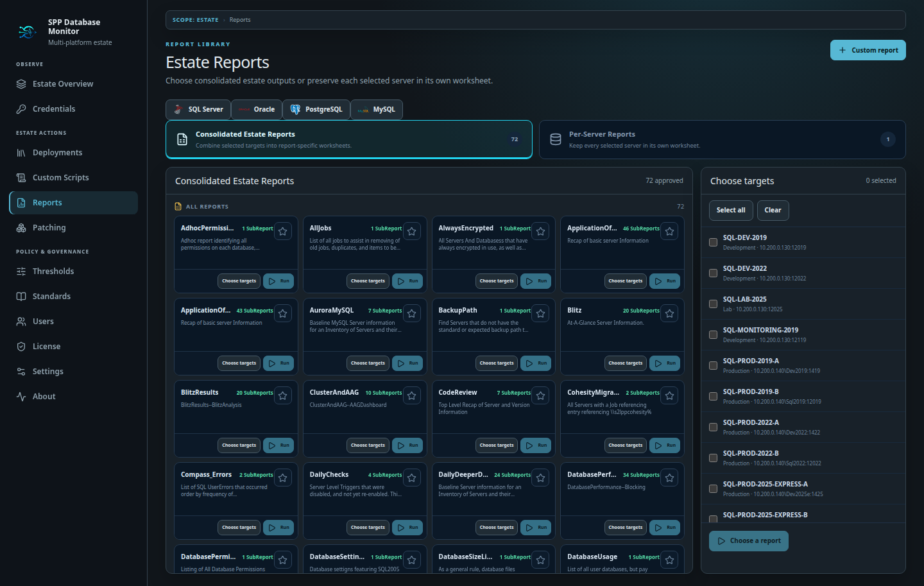924x586 pixels.
Task: Open Settings from the sidebar
Action: pyautogui.click(x=73, y=372)
